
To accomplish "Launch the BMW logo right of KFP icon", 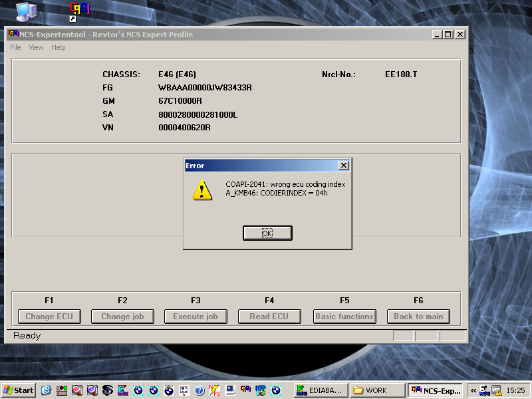I will tap(276, 390).
